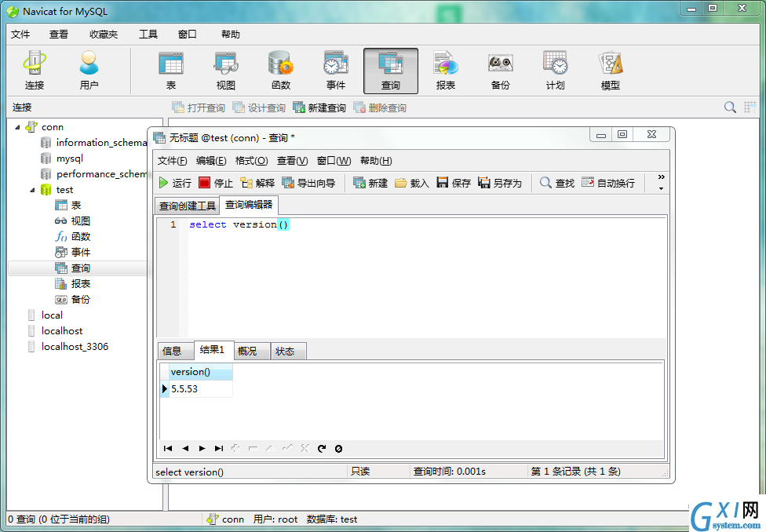Select the Event (事件) main toolbar icon
The width and height of the screenshot is (766, 532).
[336, 71]
